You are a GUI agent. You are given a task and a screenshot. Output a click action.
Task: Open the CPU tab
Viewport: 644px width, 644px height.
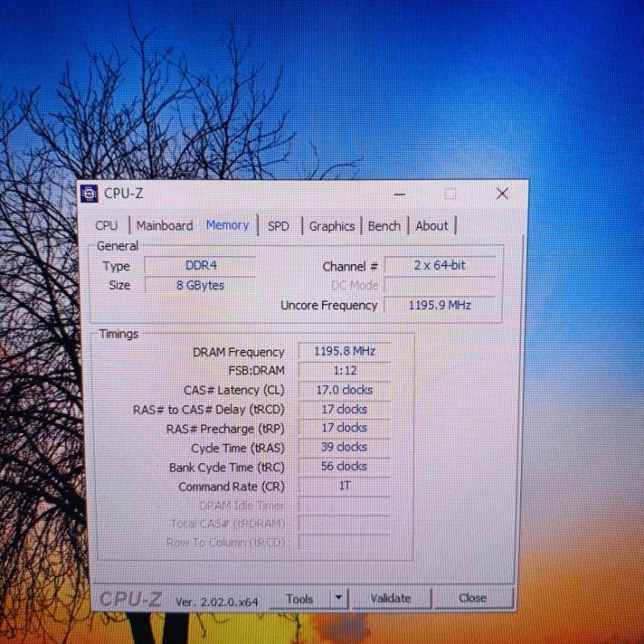coord(106,226)
